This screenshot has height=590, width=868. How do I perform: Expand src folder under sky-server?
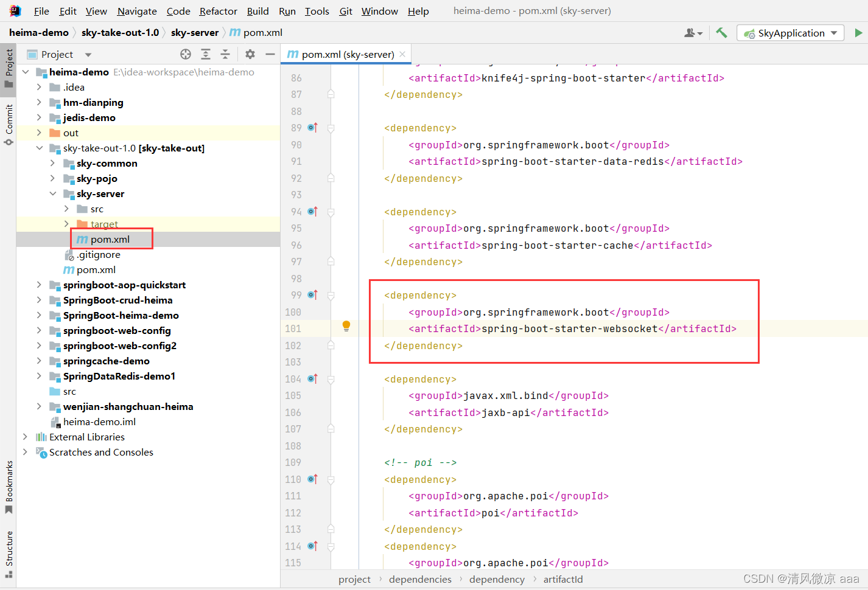[x=66, y=209]
